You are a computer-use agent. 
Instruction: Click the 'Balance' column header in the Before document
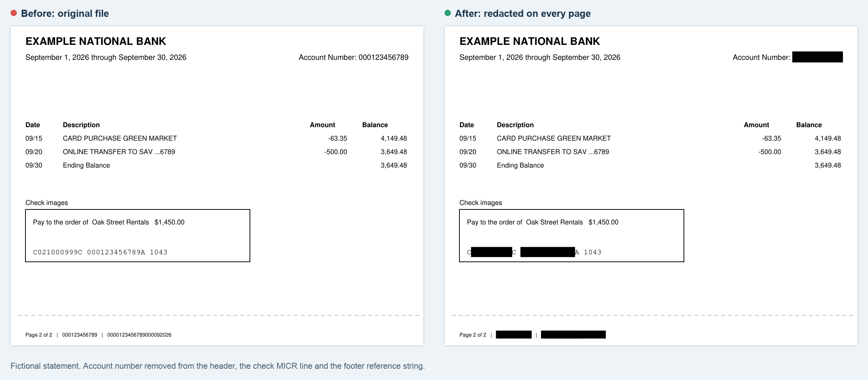tap(375, 125)
